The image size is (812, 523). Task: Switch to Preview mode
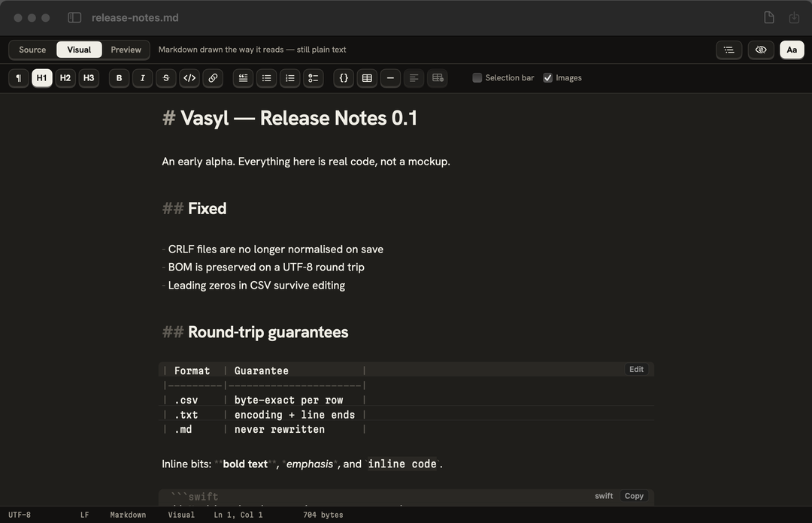coord(126,50)
